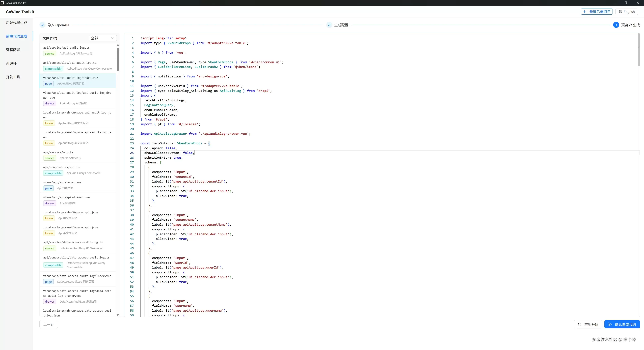This screenshot has height=350, width=644.
Task: Select the api-audit-log-drawer.vue file entry
Action: [78, 98]
